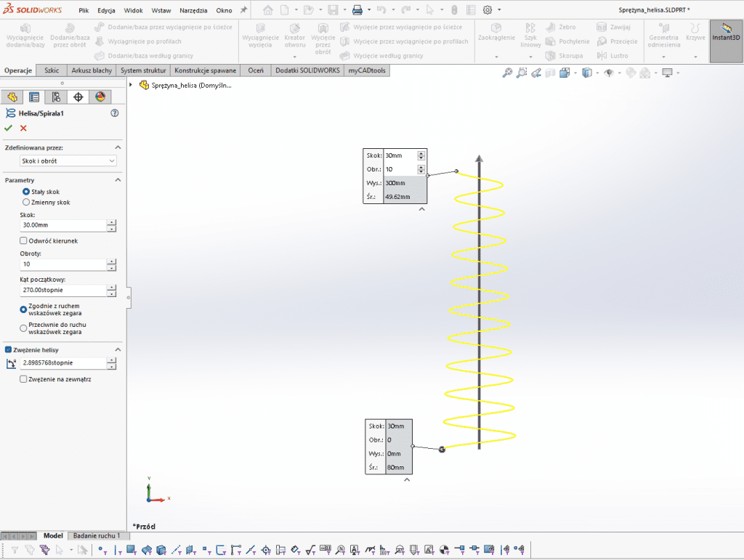The image size is (744, 560).
Task: Click the Options gear icon
Action: pos(488,10)
